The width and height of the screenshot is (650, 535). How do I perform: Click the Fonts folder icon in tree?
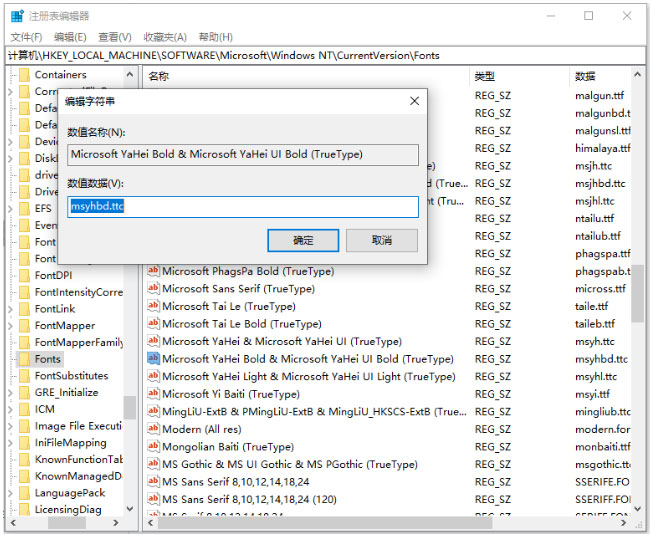click(25, 359)
